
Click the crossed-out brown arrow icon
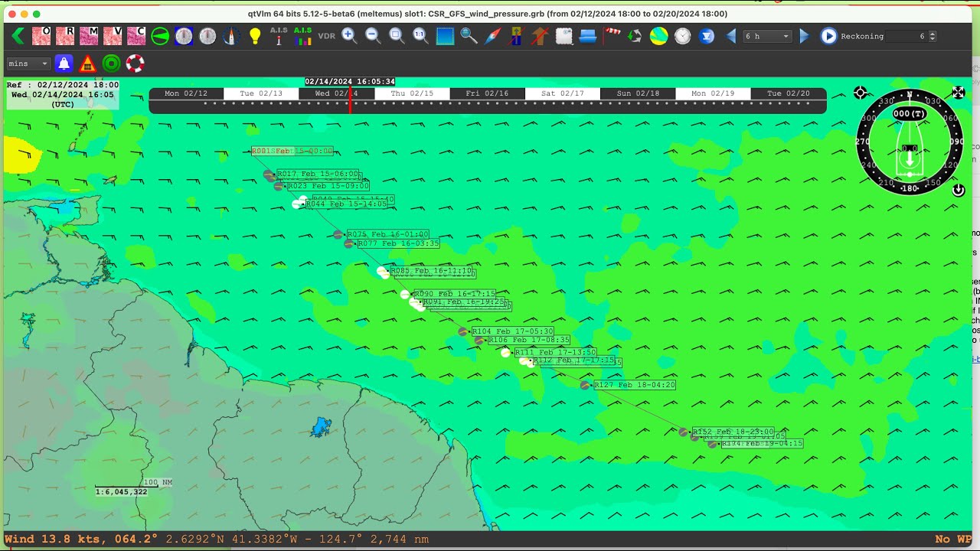click(541, 36)
